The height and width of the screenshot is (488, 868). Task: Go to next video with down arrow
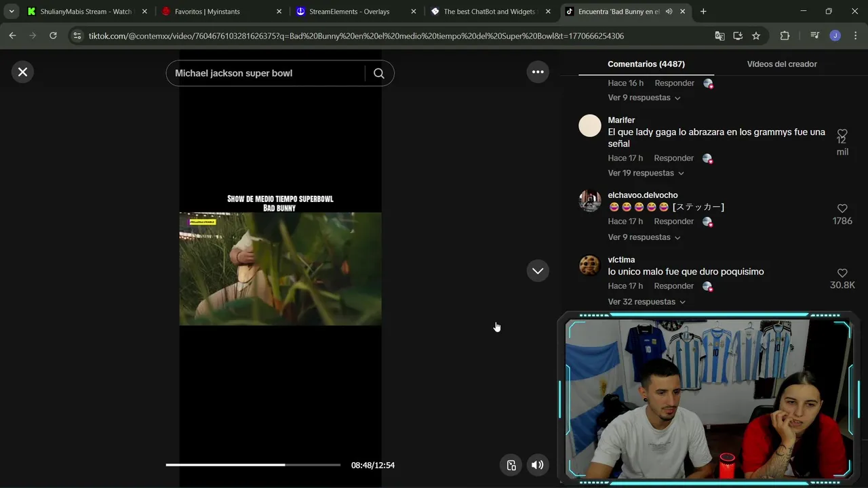click(x=538, y=270)
